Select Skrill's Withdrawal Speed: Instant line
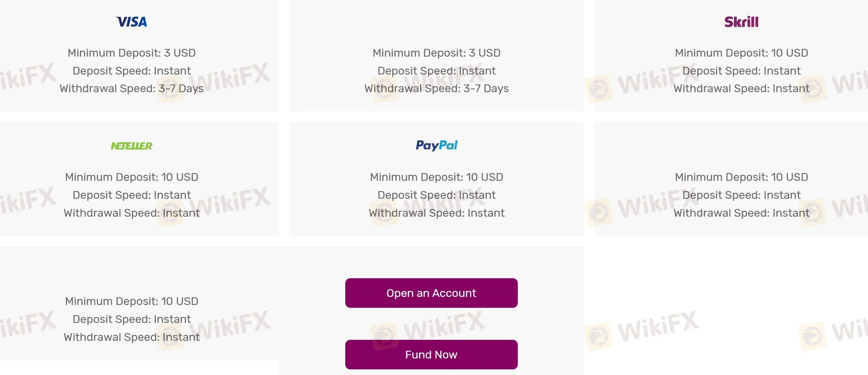 (x=741, y=88)
